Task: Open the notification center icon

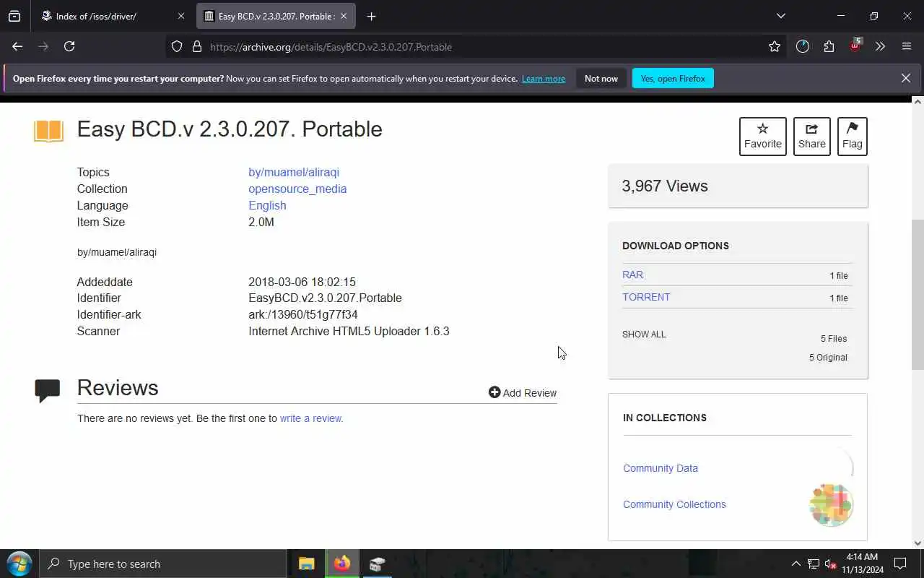Action: (900, 564)
